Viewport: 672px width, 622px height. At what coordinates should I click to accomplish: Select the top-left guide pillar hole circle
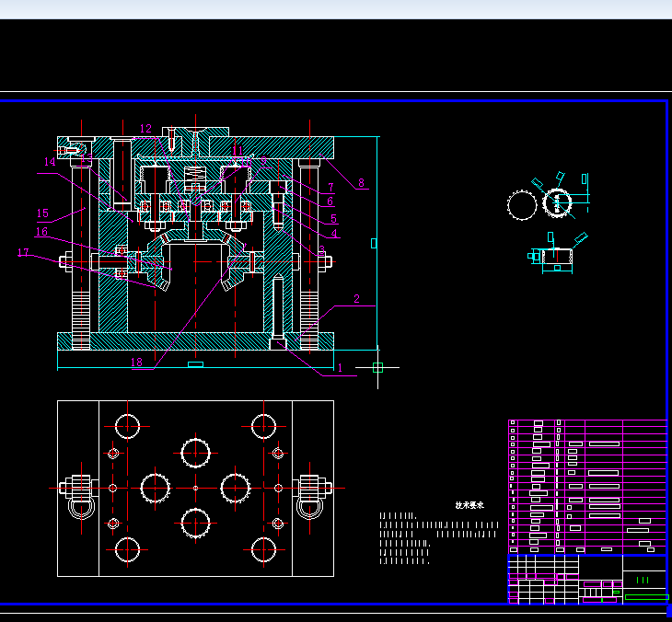(x=127, y=426)
